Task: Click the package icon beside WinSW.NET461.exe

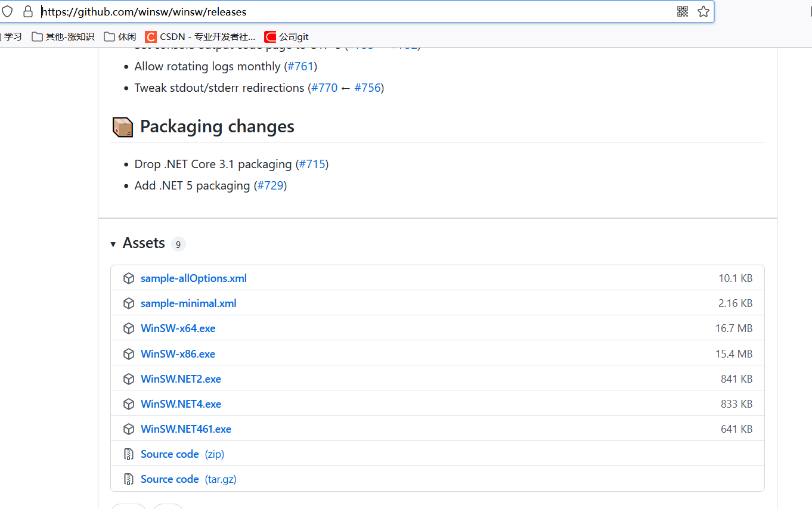Action: click(x=128, y=429)
